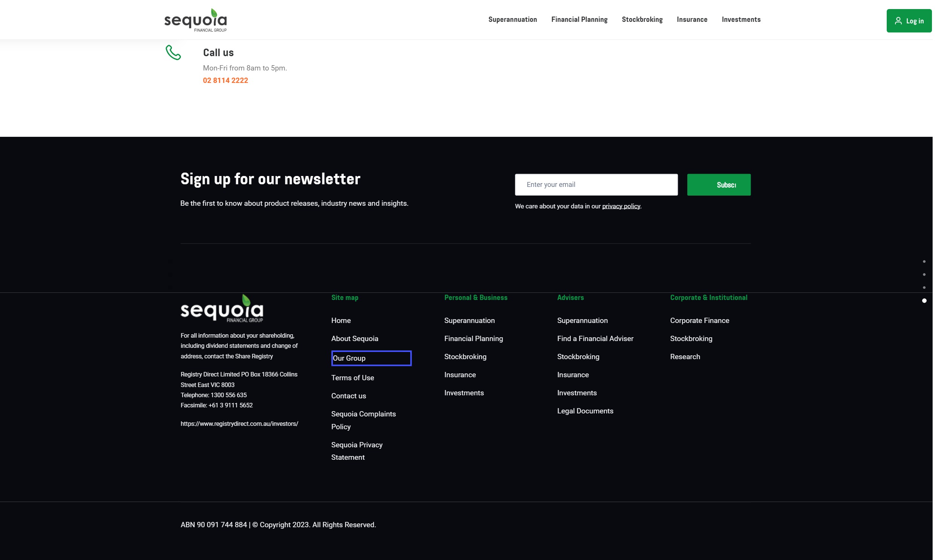Open the privacy policy link
Screen dimensions: 941x560
tap(621, 207)
